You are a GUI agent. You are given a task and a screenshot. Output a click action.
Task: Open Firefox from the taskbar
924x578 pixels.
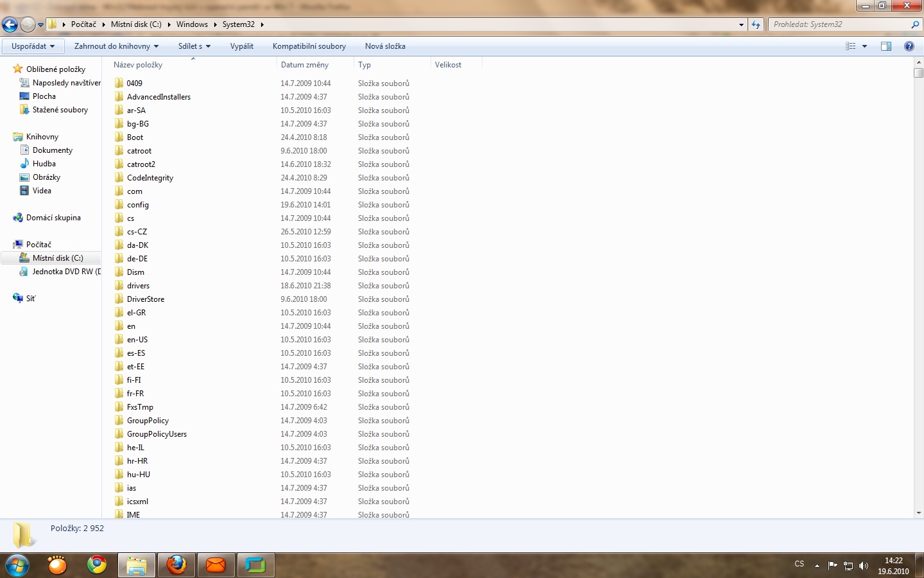click(x=176, y=565)
